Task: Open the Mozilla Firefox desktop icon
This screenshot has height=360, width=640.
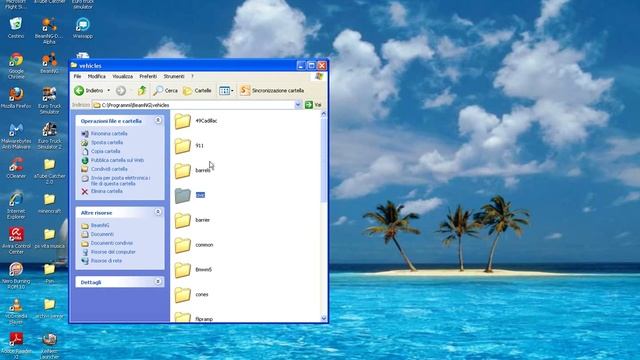Action: 16,98
